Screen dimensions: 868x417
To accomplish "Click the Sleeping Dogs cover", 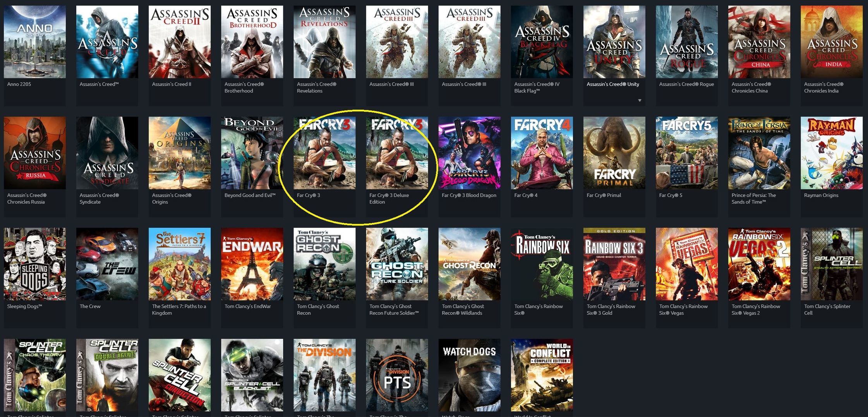I will [35, 264].
